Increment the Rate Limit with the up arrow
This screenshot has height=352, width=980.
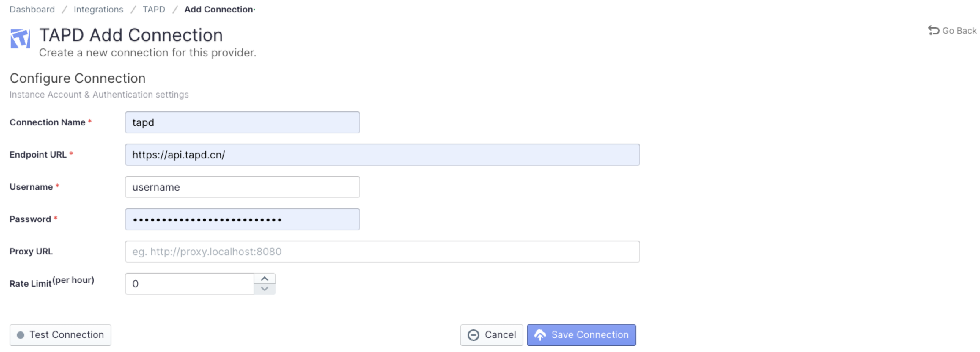tap(265, 279)
